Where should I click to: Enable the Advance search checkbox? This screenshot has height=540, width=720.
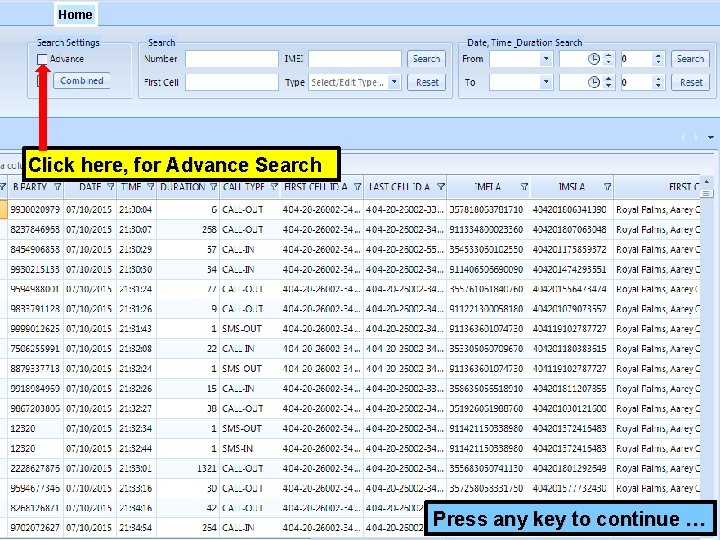coord(42,60)
